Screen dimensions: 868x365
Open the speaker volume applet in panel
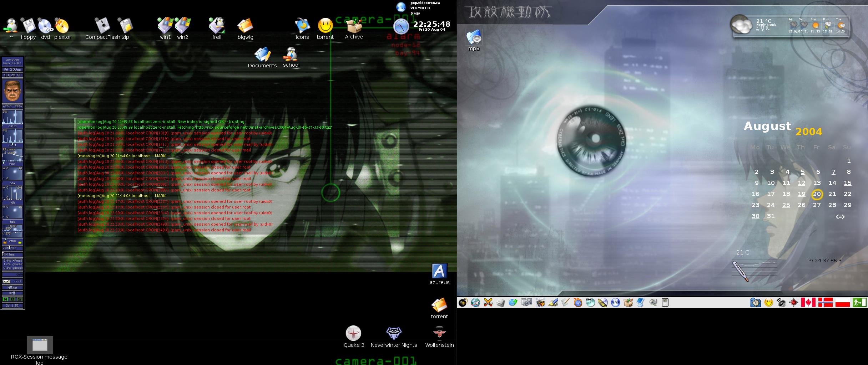click(x=781, y=303)
